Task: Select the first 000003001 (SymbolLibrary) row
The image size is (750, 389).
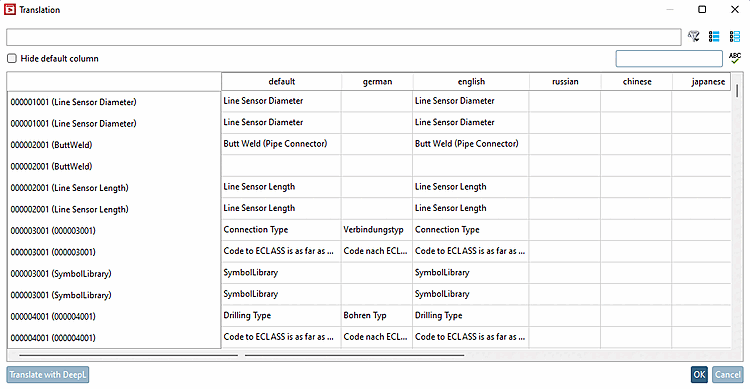Action: [114, 273]
